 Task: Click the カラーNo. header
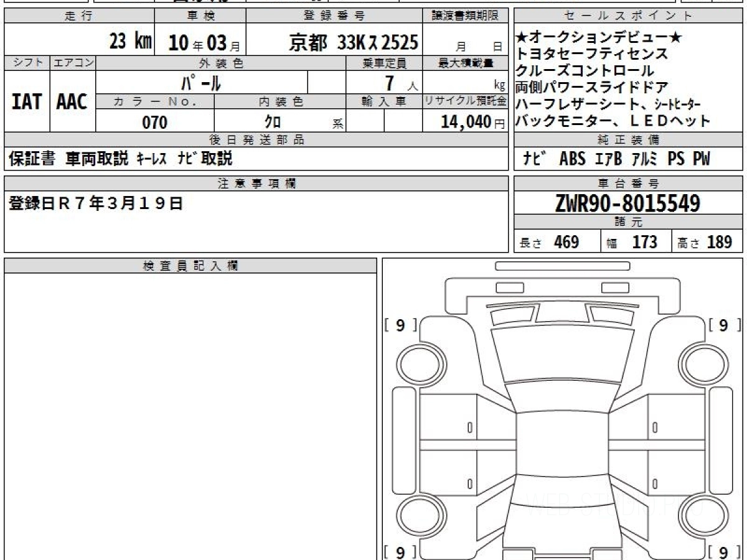click(x=156, y=101)
